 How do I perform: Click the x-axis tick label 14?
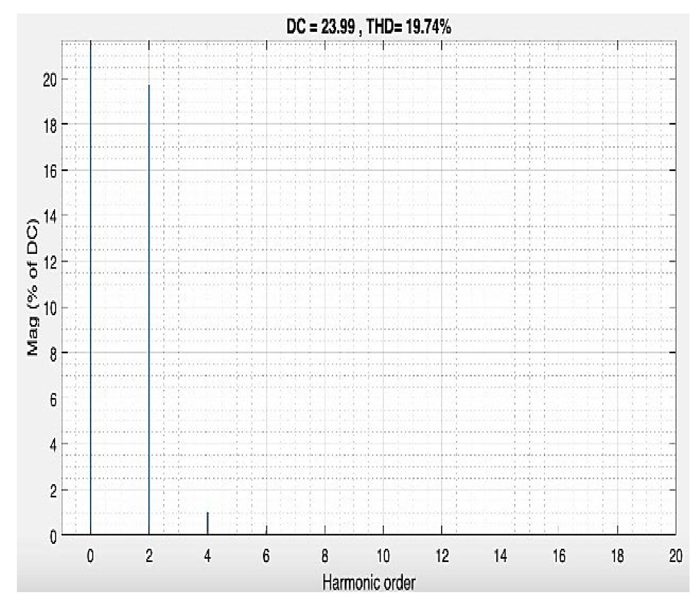[500, 556]
